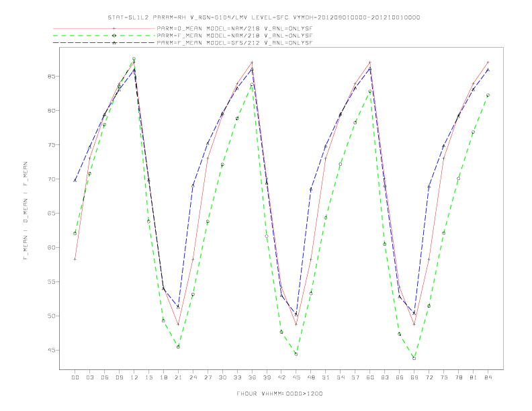532x411 pixels.
Task: Click x-axis tick label 78
Action: click(x=458, y=377)
